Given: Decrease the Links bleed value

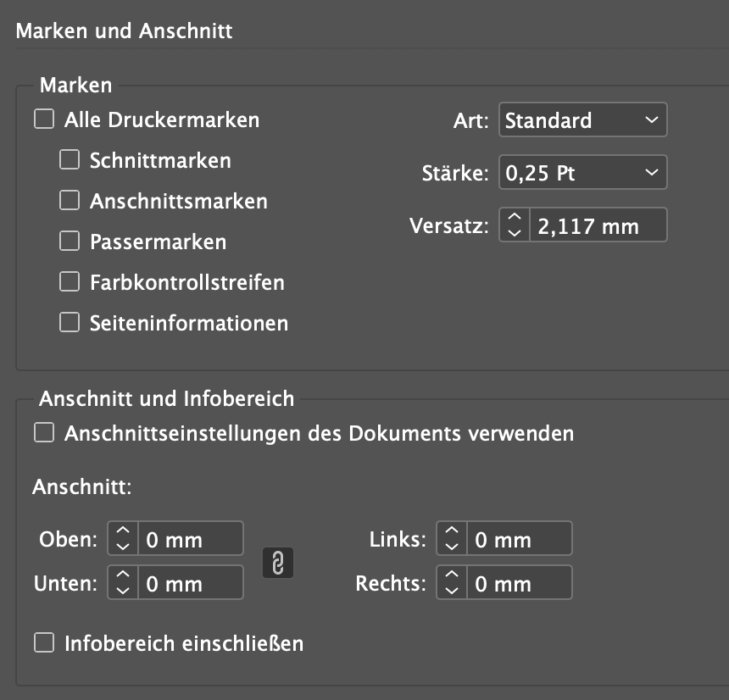Looking at the screenshot, I should pyautogui.click(x=452, y=546).
